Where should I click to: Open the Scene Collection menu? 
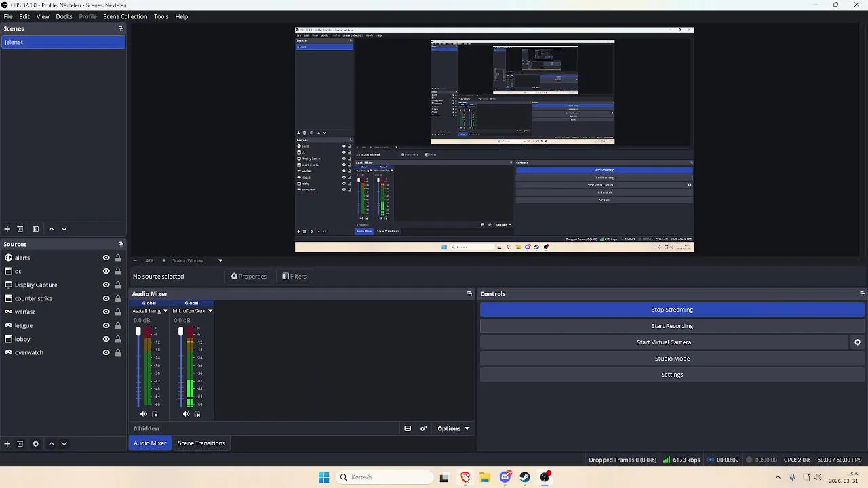(125, 16)
